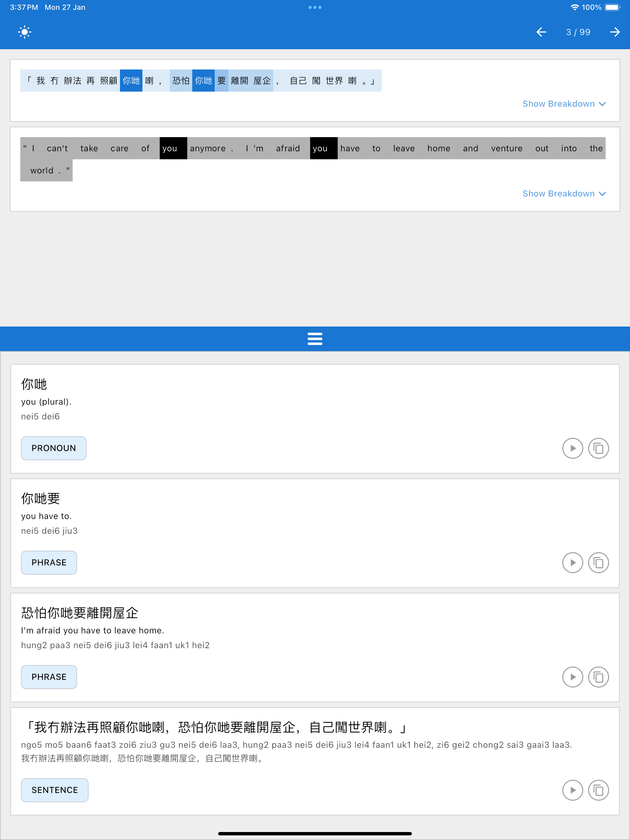Tap the translation 'you have to.'

46,516
